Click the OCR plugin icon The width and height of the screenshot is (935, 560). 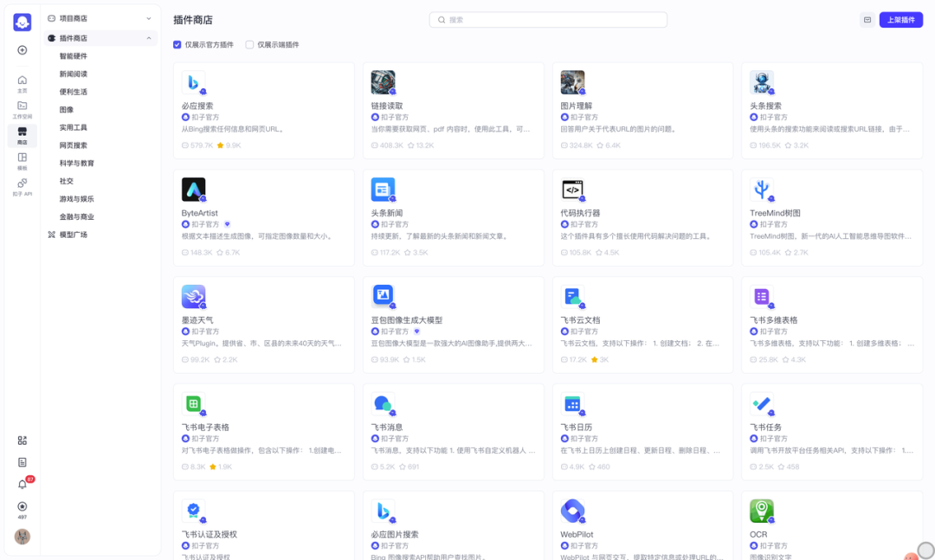click(762, 511)
